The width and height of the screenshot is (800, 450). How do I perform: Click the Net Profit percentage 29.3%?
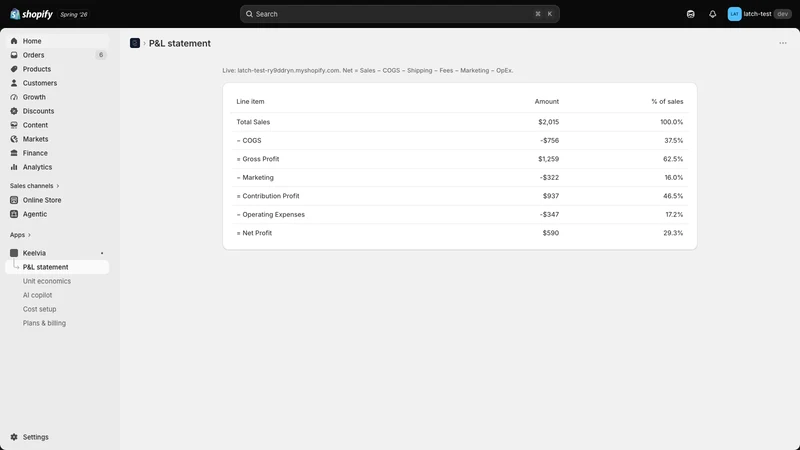[673, 233]
